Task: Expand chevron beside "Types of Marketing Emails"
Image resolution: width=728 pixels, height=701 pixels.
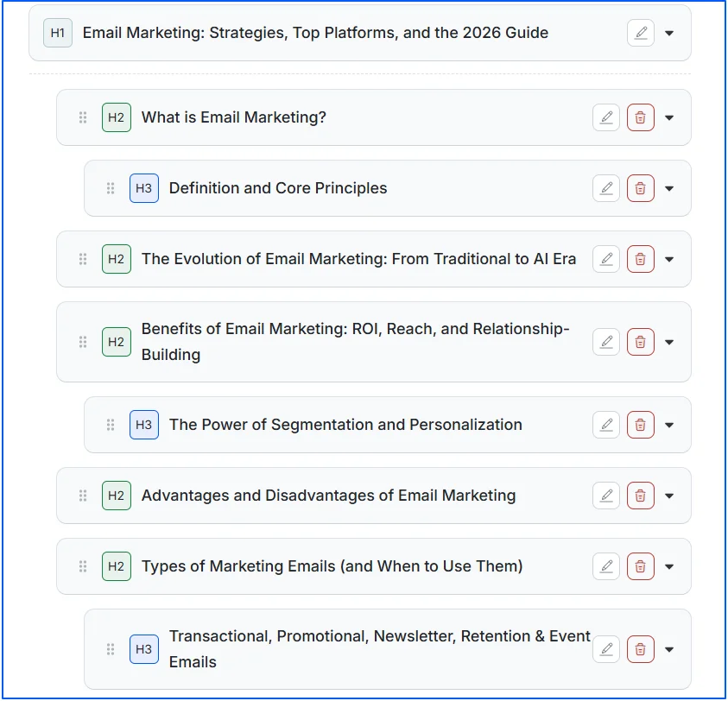Action: pyautogui.click(x=671, y=566)
